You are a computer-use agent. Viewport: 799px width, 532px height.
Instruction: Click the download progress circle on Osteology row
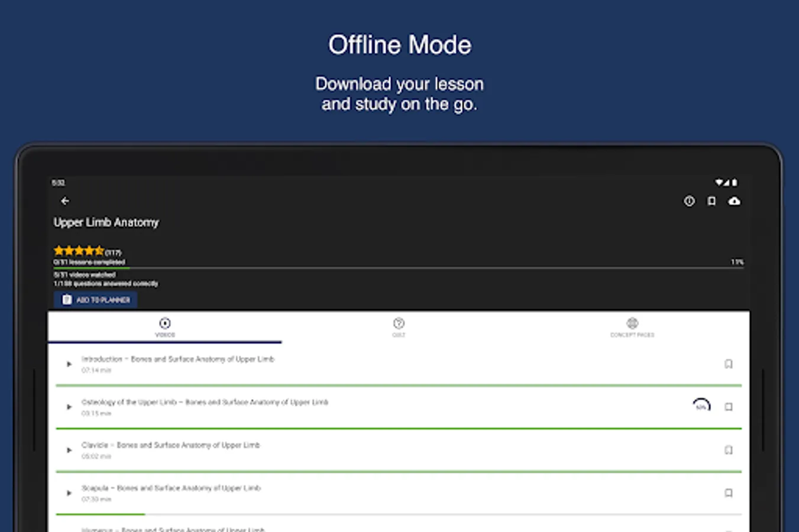coord(701,406)
